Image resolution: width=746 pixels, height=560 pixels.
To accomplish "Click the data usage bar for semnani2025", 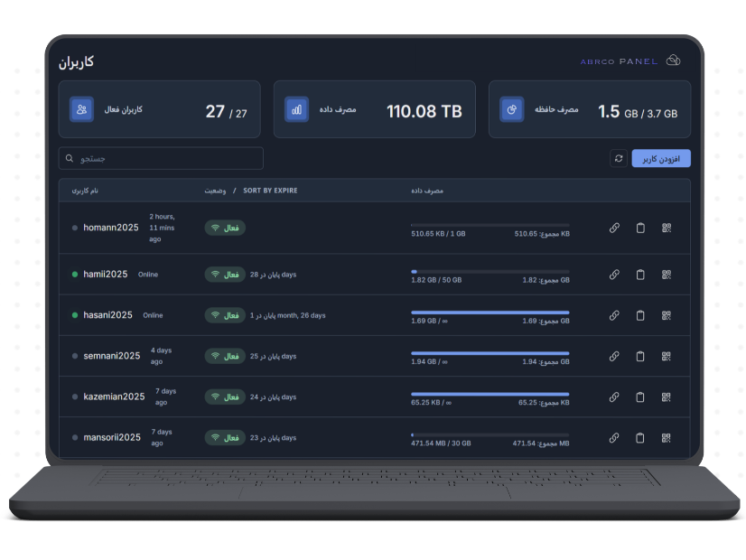I will point(490,352).
